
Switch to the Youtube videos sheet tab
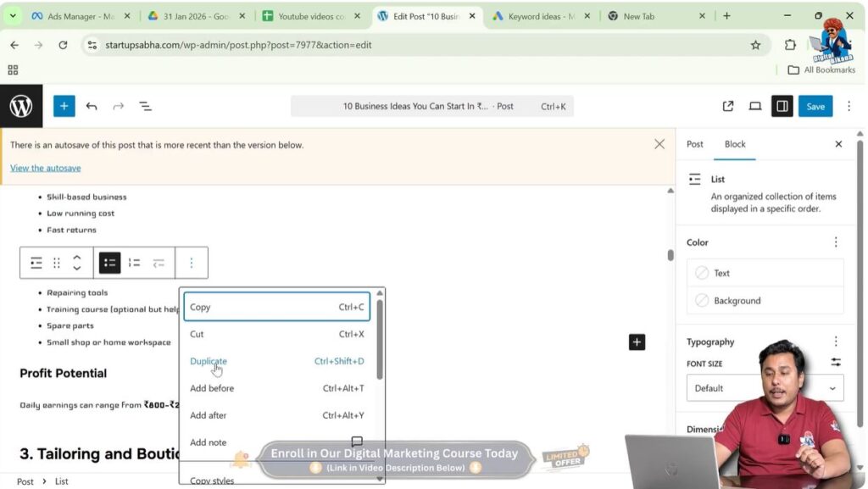(x=312, y=16)
